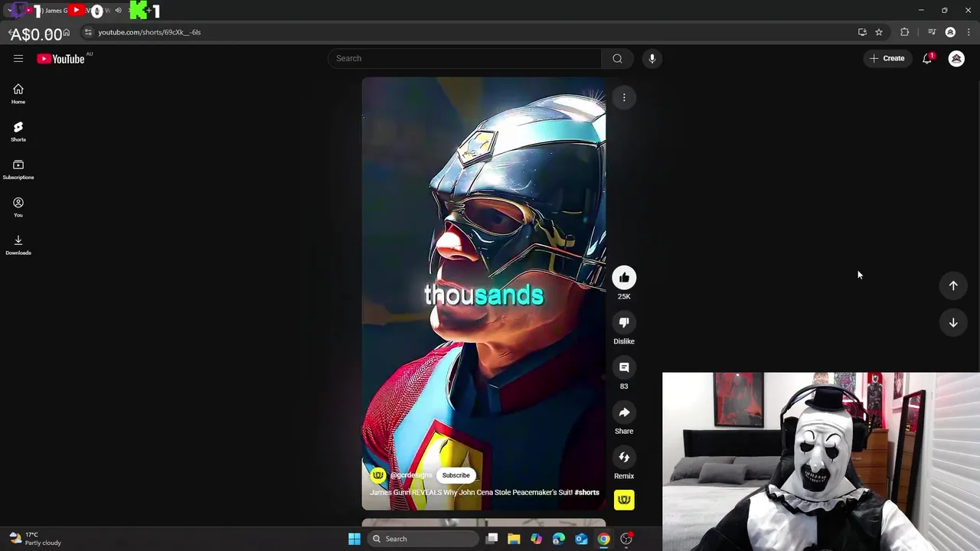This screenshot has height=551, width=980.
Task: Open the YouTube account avatar menu
Action: 956,58
